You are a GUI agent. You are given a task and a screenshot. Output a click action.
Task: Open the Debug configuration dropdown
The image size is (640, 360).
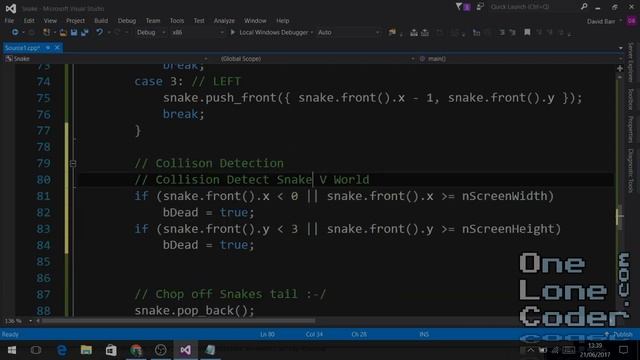point(151,32)
